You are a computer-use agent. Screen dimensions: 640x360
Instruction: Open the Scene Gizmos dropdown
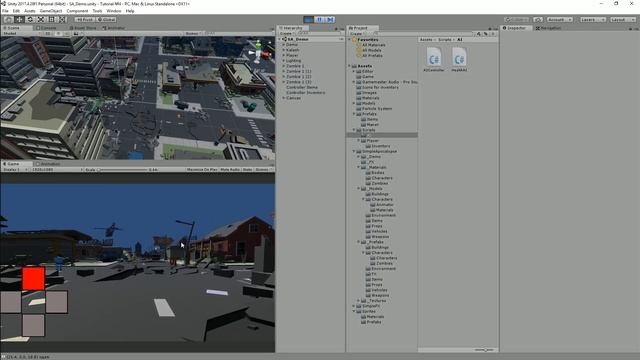[x=193, y=33]
